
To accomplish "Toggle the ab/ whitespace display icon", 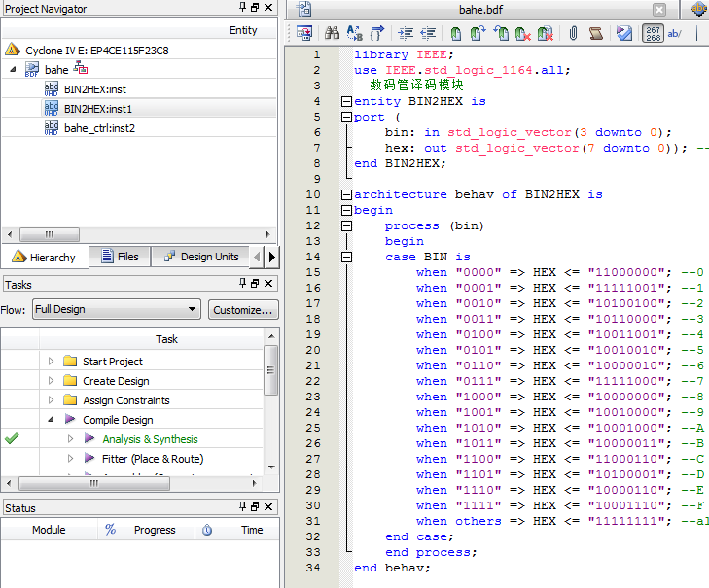I will 674,33.
